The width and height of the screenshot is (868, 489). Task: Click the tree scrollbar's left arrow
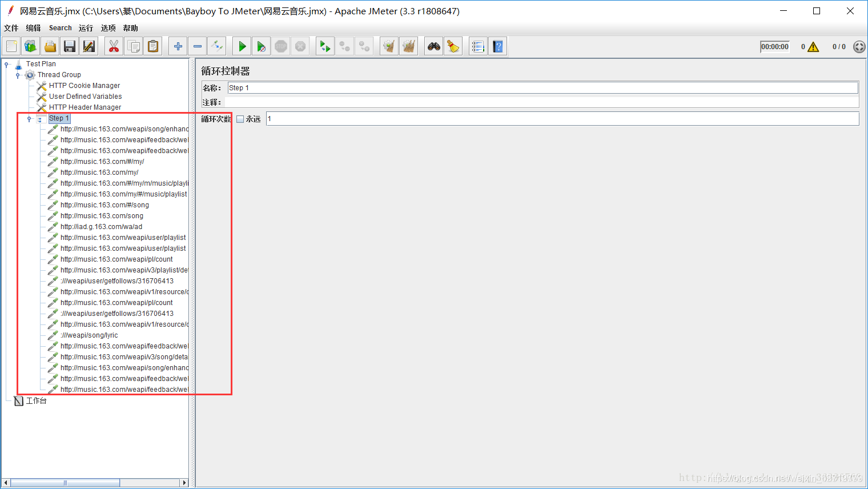tap(6, 483)
